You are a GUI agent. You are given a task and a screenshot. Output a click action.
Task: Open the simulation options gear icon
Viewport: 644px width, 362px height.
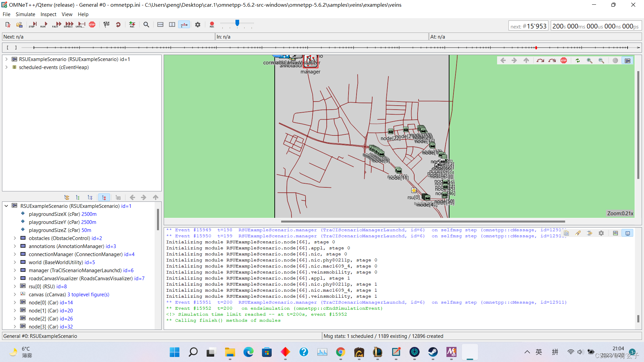click(x=198, y=24)
